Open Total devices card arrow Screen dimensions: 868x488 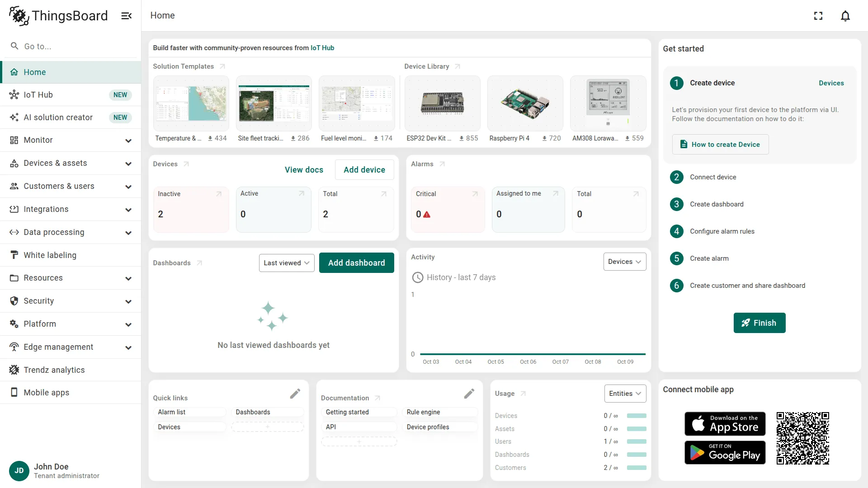click(x=384, y=194)
